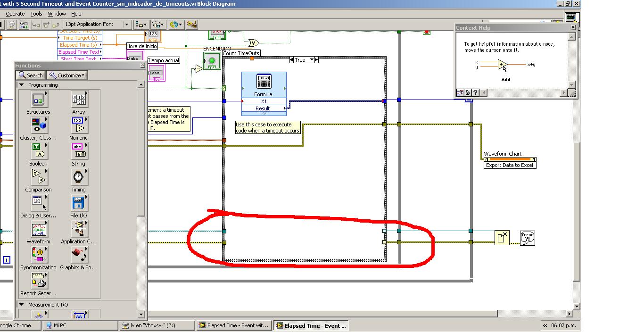Close the Functions palette
Screen dimensions: 644x332
[x=142, y=66]
